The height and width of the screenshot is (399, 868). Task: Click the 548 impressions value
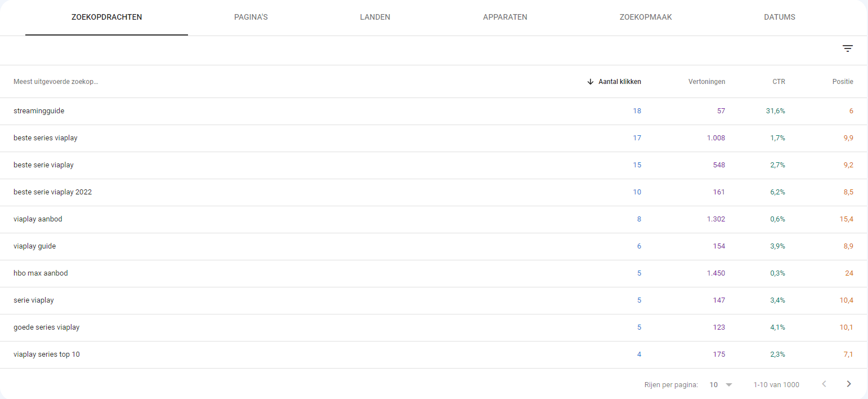(x=719, y=165)
